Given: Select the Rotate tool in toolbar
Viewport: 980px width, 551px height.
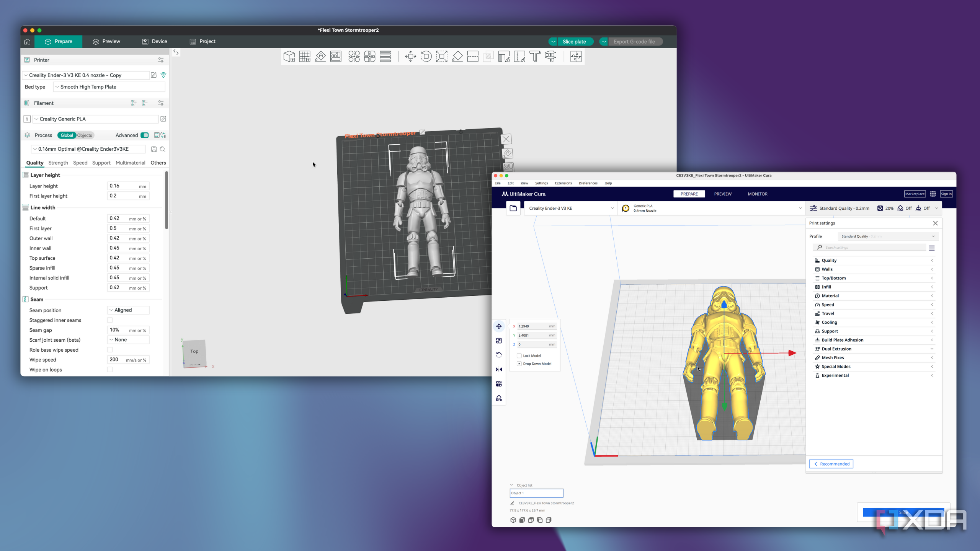Looking at the screenshot, I should tap(426, 57).
